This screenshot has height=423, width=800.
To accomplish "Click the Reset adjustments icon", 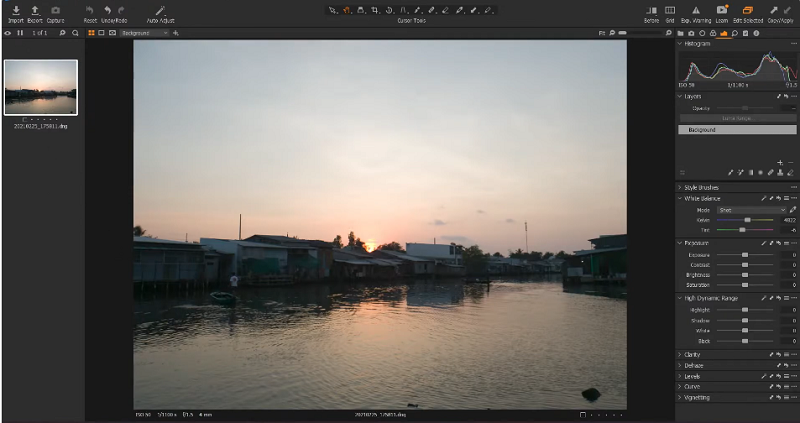I will pyautogui.click(x=90, y=10).
